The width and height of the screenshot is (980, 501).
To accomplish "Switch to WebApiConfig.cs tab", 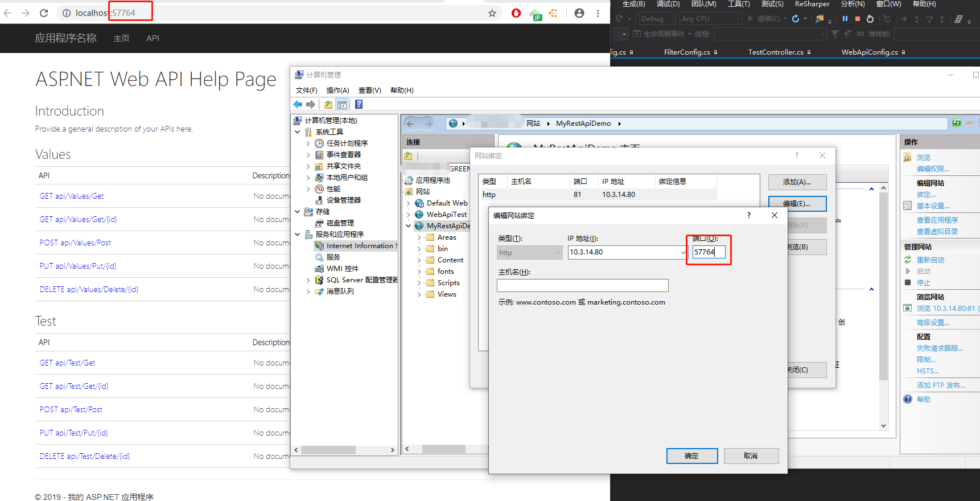I will tap(870, 52).
